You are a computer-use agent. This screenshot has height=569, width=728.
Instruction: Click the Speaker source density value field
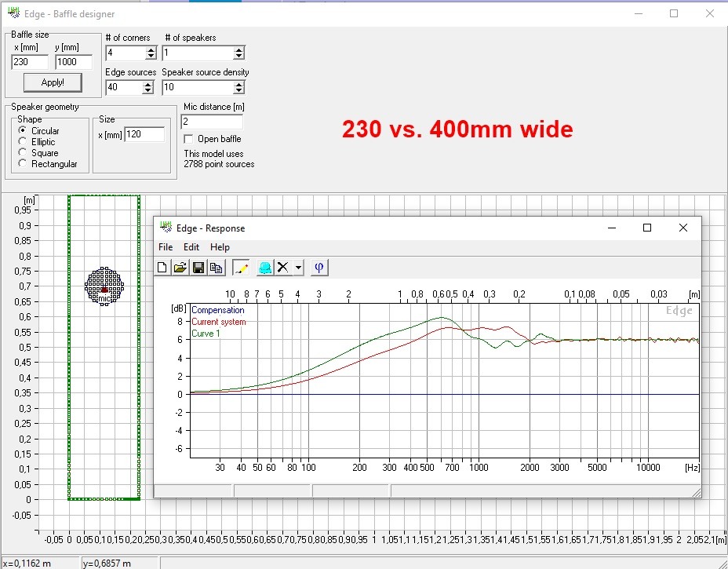pyautogui.click(x=198, y=87)
